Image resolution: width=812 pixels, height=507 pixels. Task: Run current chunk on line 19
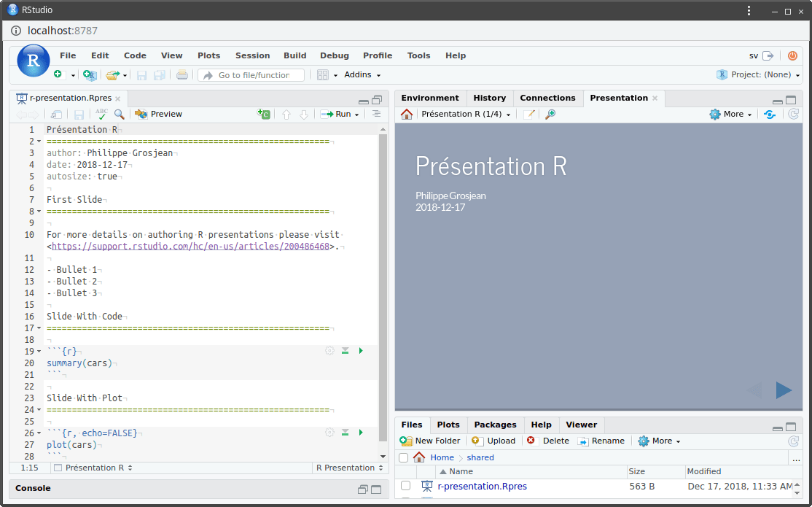(x=361, y=351)
